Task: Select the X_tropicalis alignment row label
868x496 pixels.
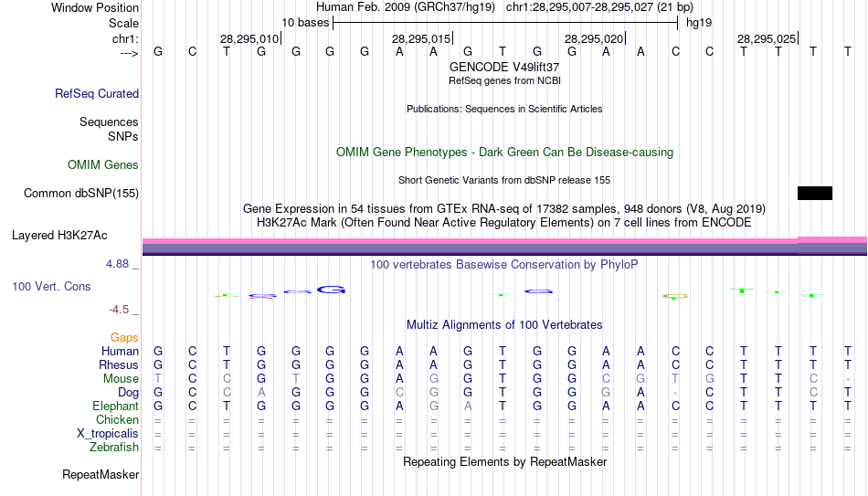Action: point(108,434)
